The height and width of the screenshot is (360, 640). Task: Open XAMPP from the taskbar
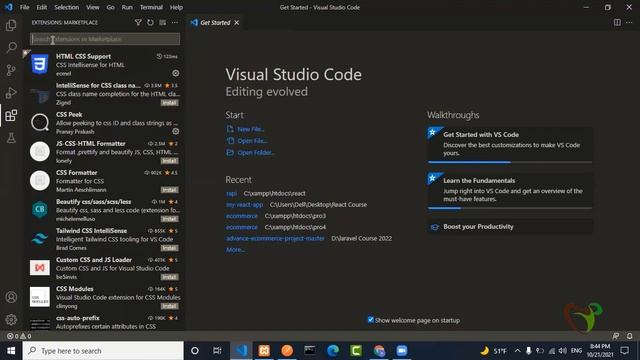tap(264, 351)
